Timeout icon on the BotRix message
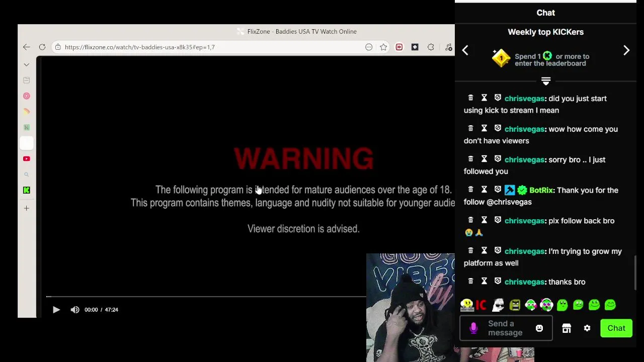Viewport: 644px width, 362px height. (484, 190)
